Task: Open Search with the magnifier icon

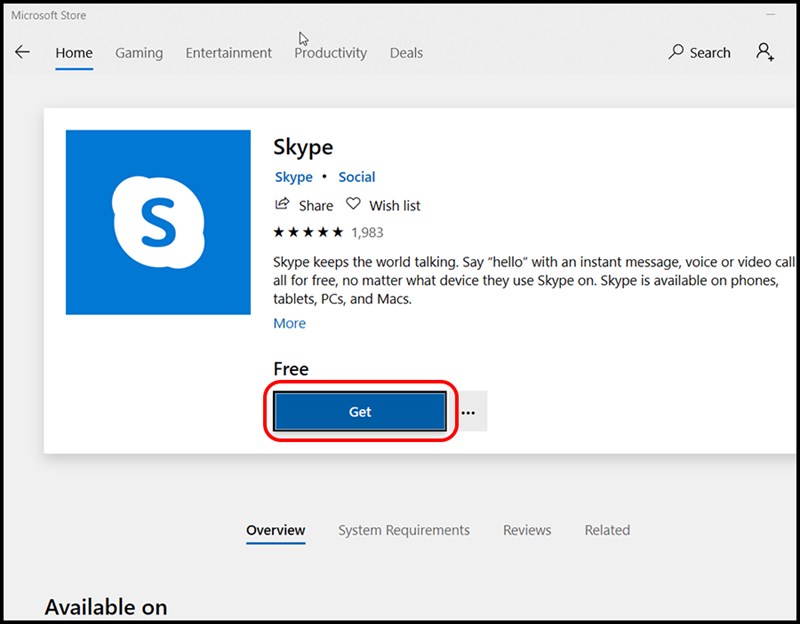Action: [x=676, y=52]
